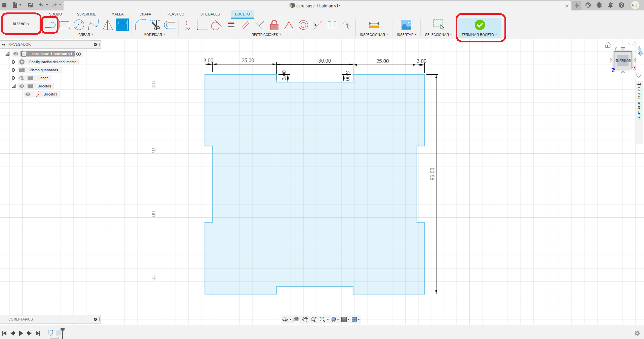Click the SUPERIOR face of the view cube
644x339 pixels.
623,61
